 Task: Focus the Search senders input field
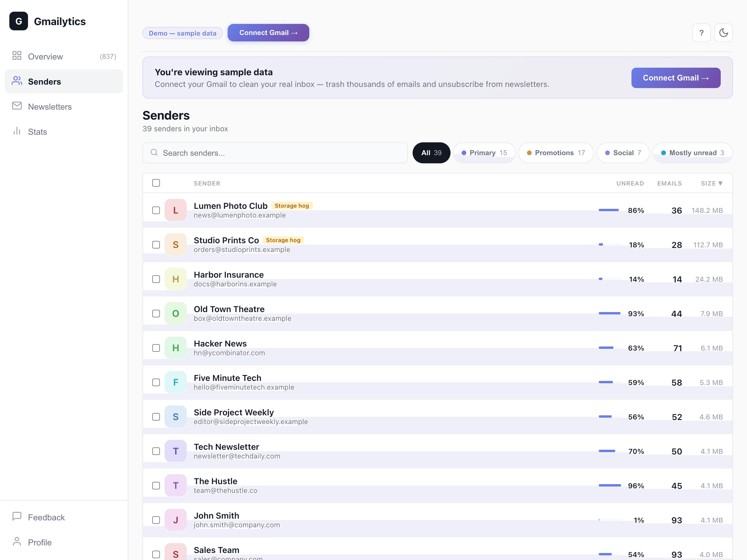click(x=275, y=153)
